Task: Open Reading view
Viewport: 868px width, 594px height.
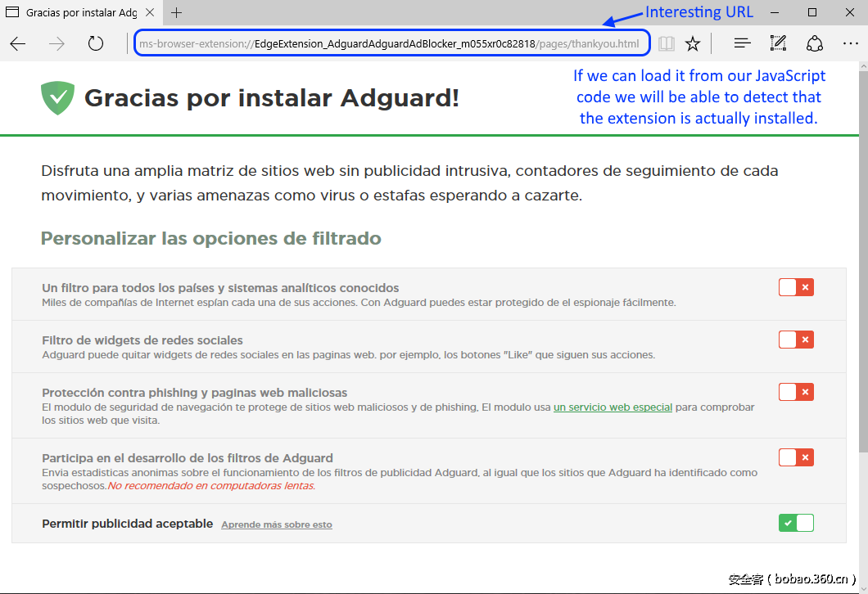Action: pos(666,43)
